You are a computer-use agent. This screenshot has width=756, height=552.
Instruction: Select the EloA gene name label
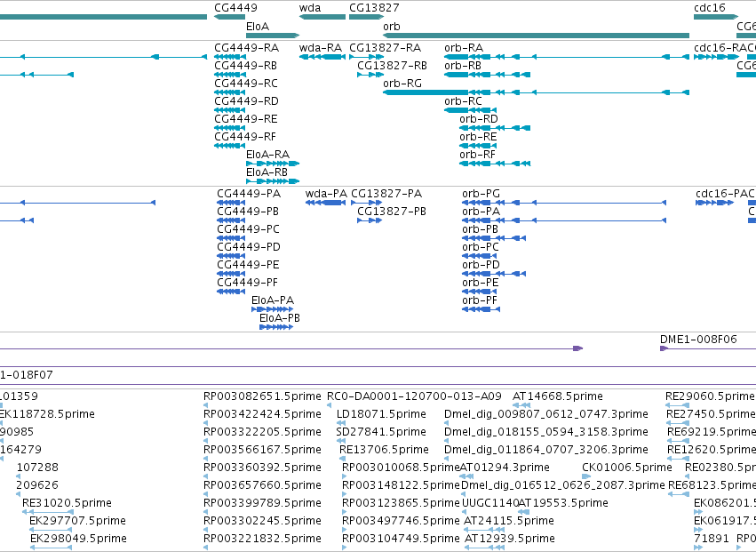click(x=258, y=27)
